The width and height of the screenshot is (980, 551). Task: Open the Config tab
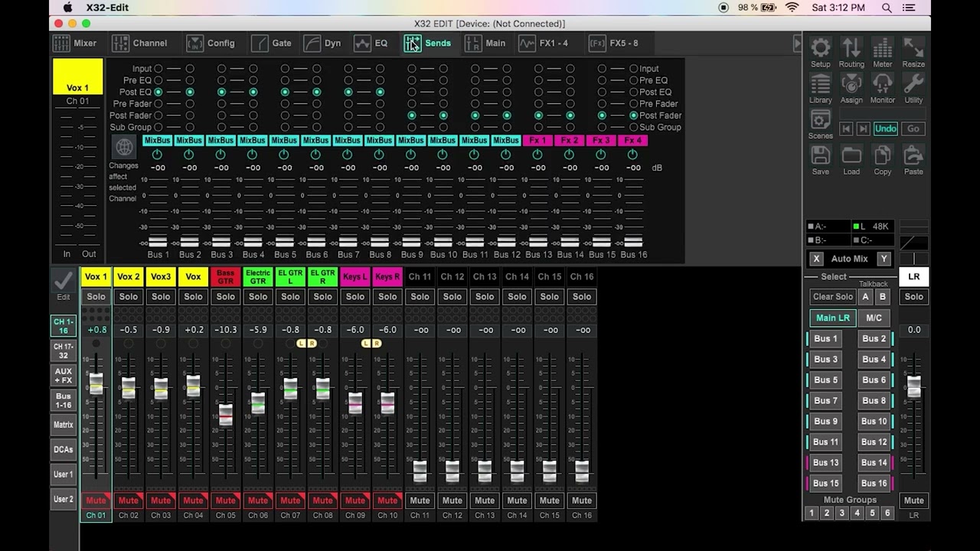[x=211, y=43]
